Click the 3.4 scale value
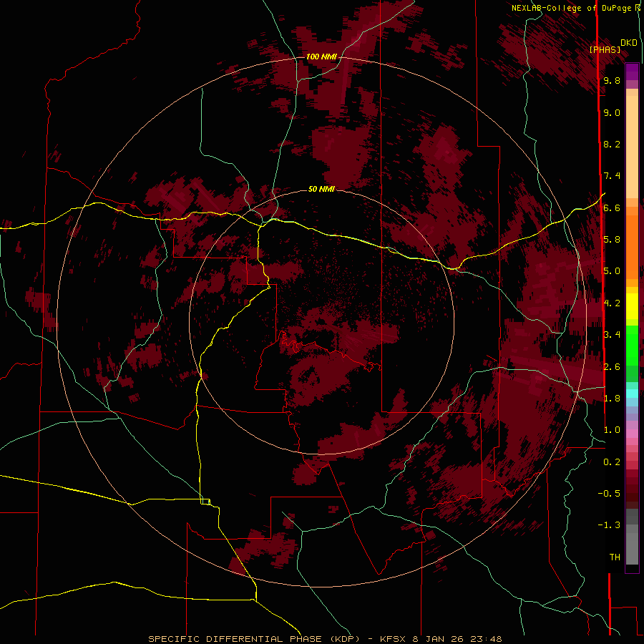Image resolution: width=644 pixels, height=644 pixels. 612,335
